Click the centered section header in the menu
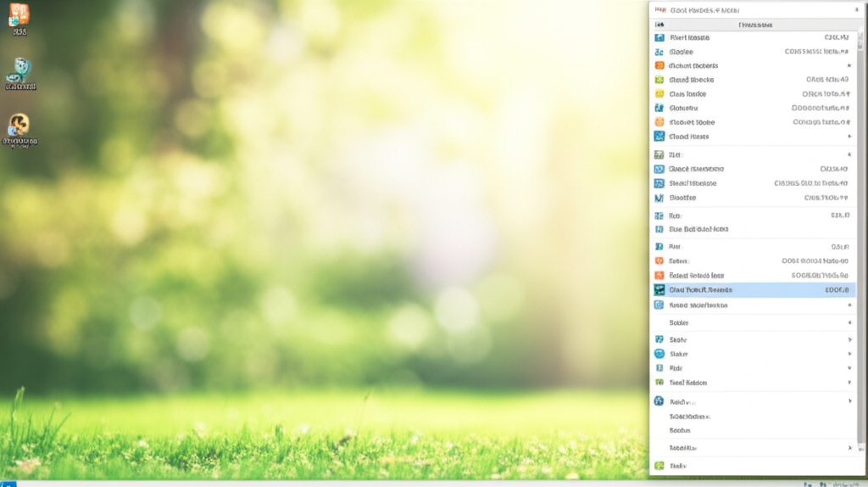The width and height of the screenshot is (868, 487). (754, 25)
